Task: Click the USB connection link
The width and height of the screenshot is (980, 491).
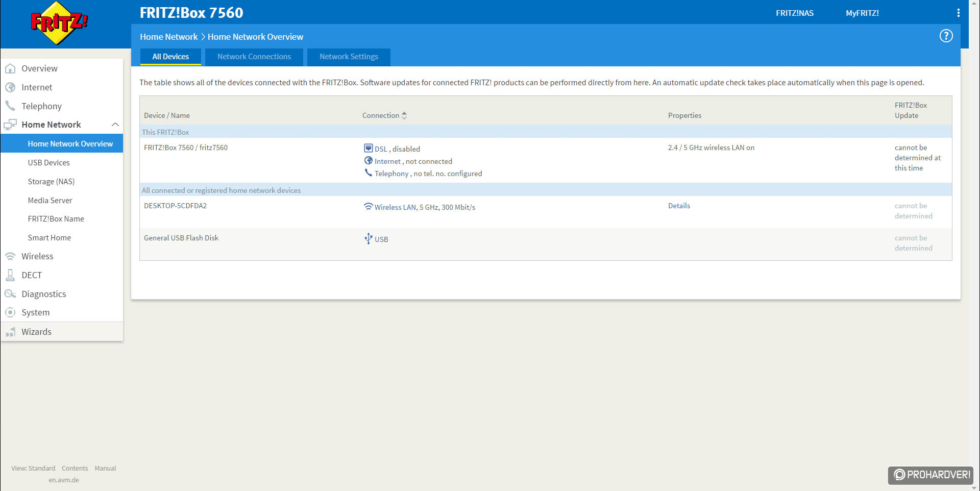Action: (x=381, y=239)
